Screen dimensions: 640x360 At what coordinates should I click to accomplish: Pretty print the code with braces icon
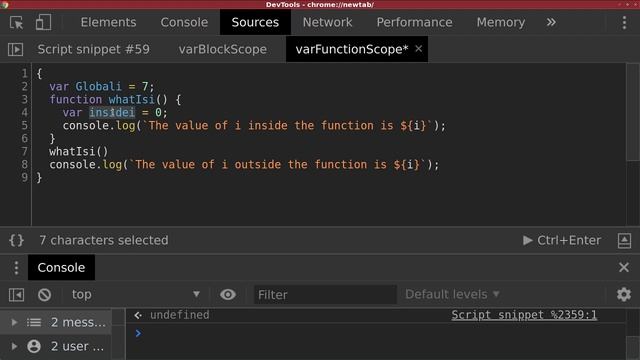16,240
